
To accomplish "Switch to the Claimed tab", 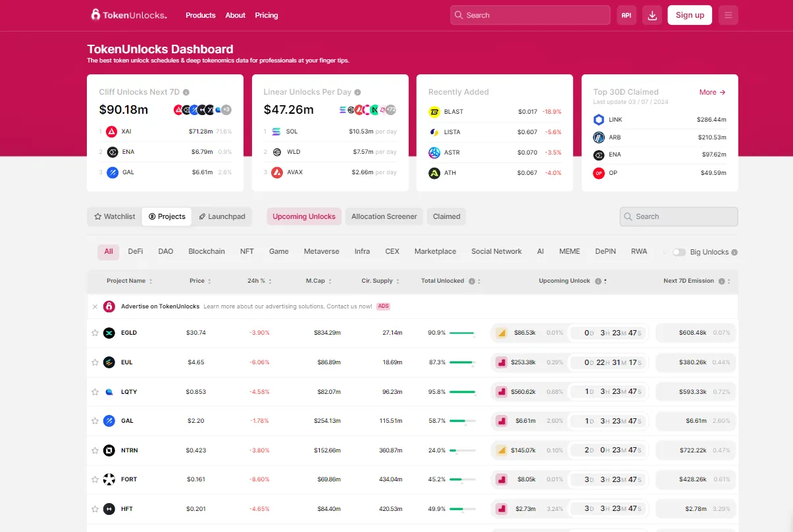I will click(x=446, y=216).
